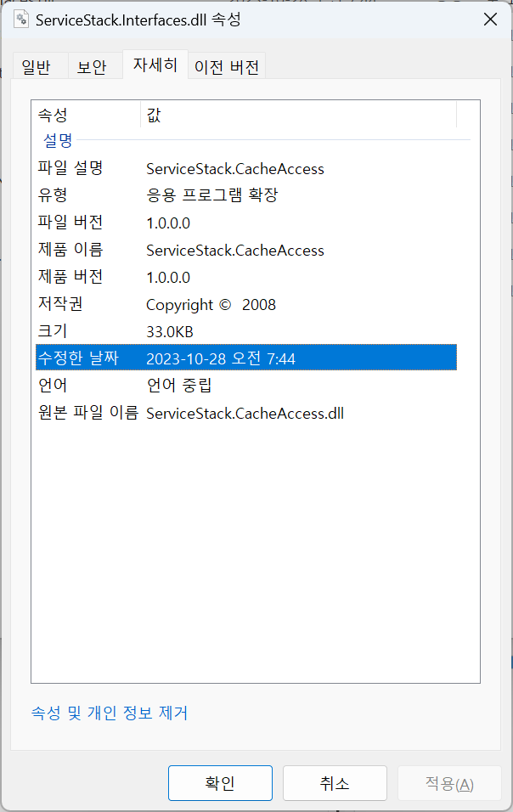Select the 제품 이름 property row
The image size is (513, 812).
[246, 250]
